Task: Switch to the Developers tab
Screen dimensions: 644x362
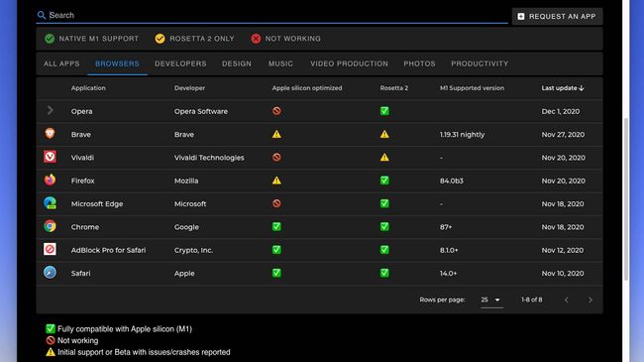Action: point(180,63)
